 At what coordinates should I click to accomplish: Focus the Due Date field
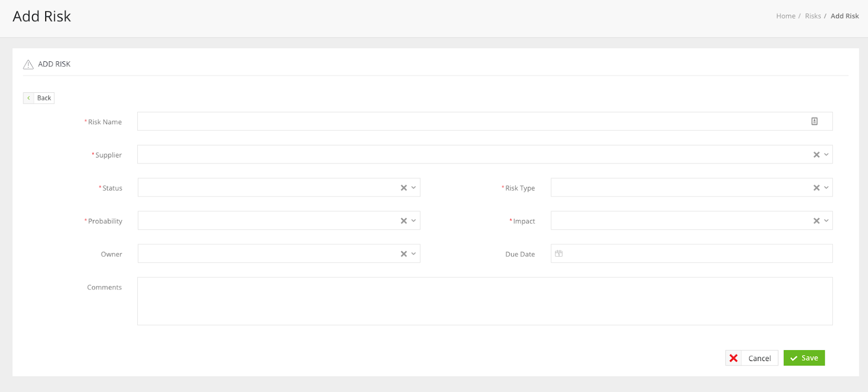point(692,254)
